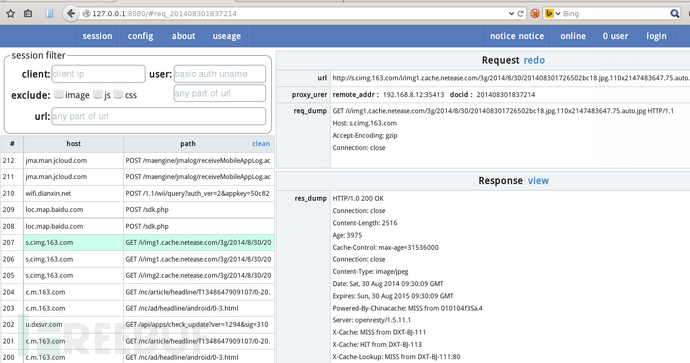Viewport: 690px width, 363px height.
Task: Toggle the exclude css checkbox
Action: (x=118, y=94)
